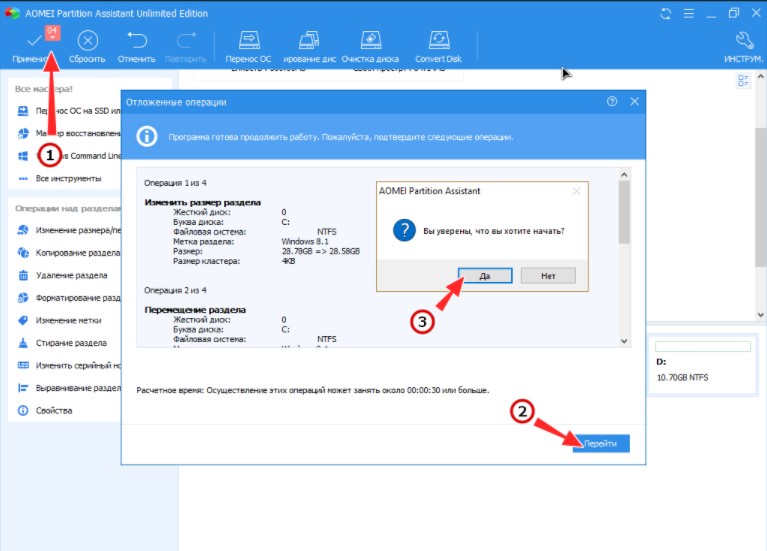Select Стирание раздела operation

[62, 343]
